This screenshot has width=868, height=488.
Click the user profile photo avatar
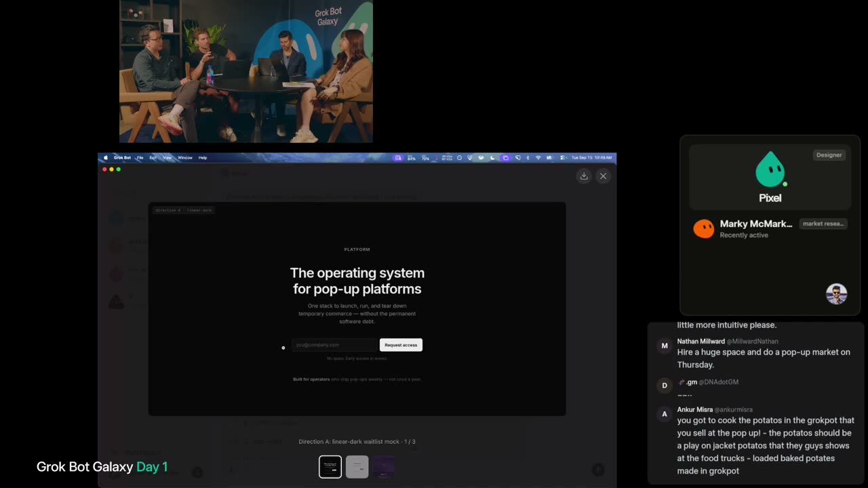(836, 294)
